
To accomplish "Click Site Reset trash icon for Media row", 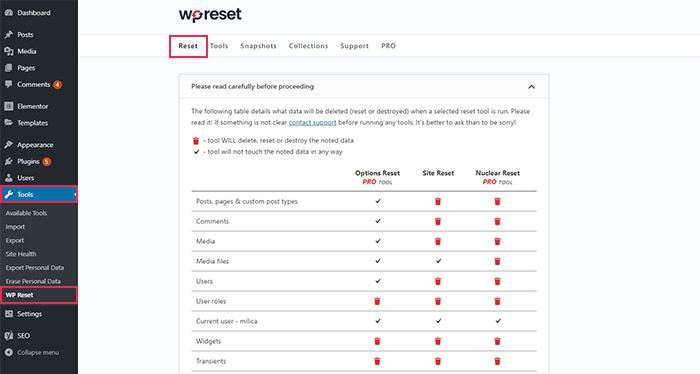I will coord(438,241).
